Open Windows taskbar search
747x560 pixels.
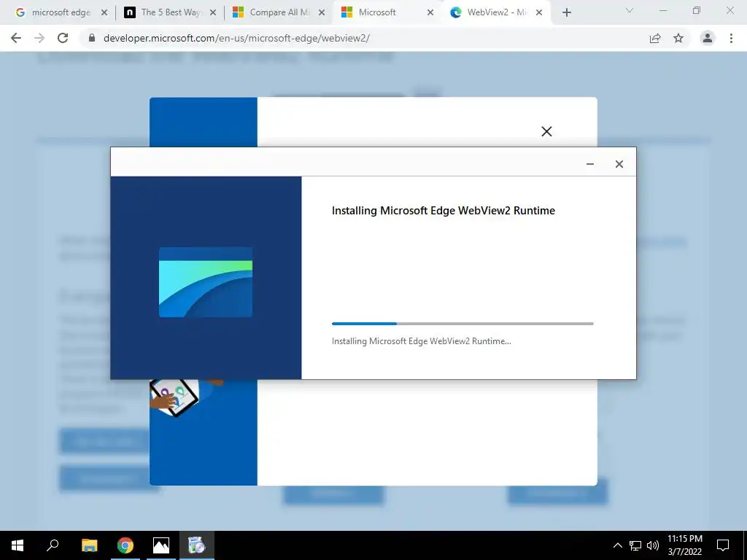pyautogui.click(x=53, y=545)
